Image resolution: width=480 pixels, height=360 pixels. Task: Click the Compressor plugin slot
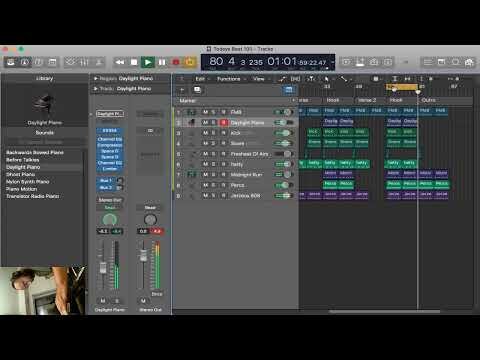coord(110,145)
